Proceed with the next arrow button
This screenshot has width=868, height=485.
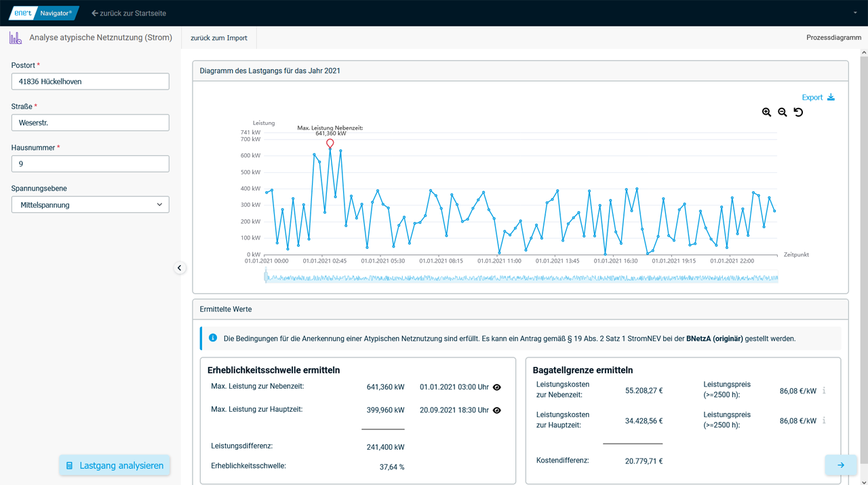(x=841, y=465)
